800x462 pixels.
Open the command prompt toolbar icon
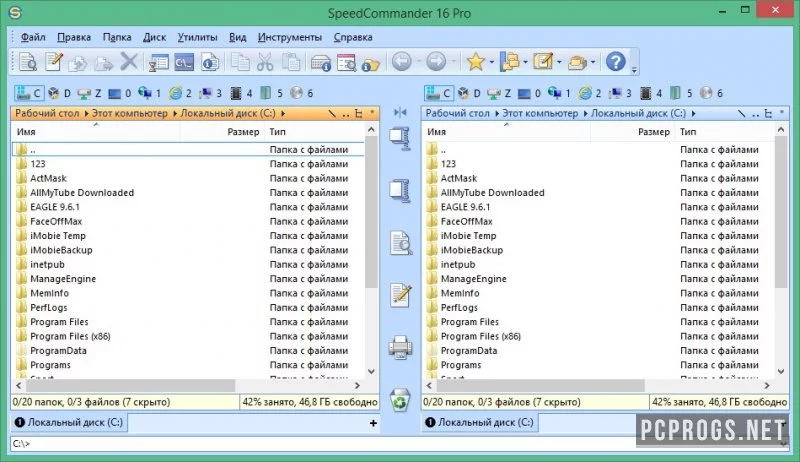pyautogui.click(x=184, y=62)
